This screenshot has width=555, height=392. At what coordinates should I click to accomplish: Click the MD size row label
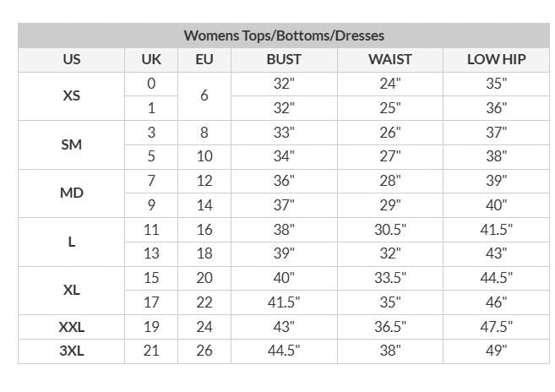[72, 193]
